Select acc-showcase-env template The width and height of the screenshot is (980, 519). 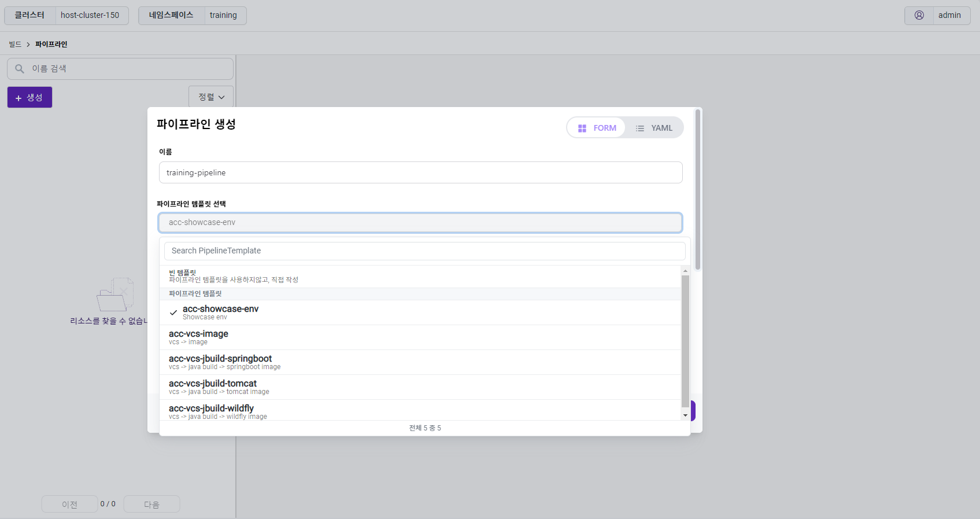[420, 312]
